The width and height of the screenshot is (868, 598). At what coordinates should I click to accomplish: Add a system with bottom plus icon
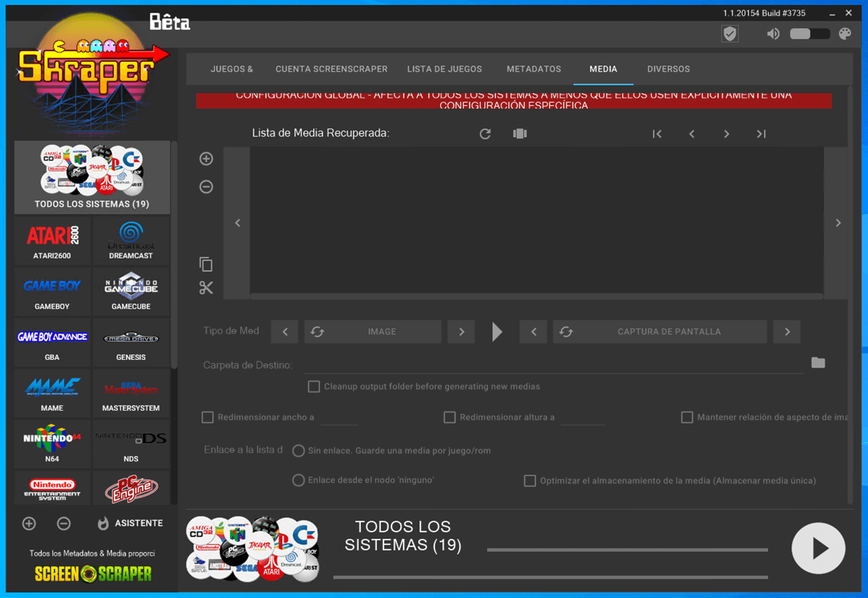coord(29,523)
